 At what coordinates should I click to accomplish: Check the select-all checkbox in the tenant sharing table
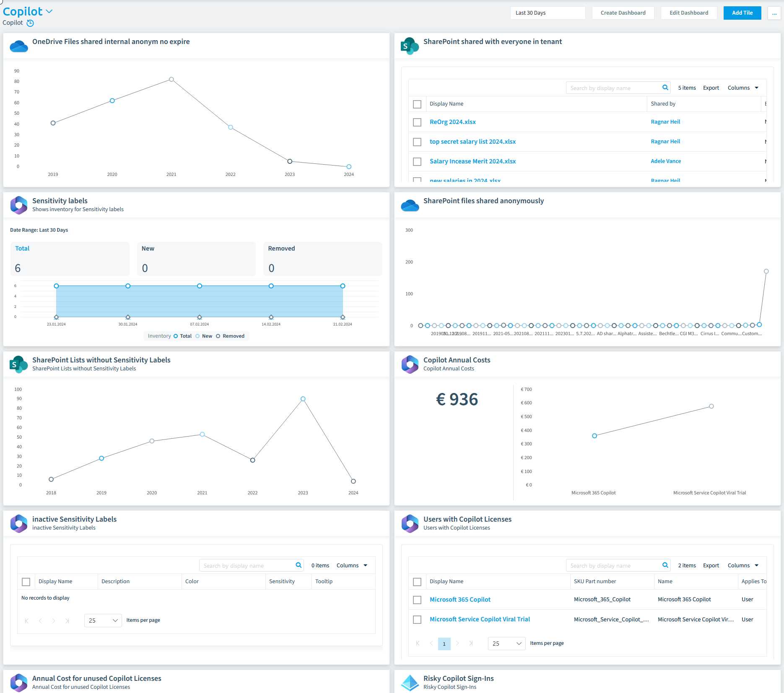[x=417, y=104]
